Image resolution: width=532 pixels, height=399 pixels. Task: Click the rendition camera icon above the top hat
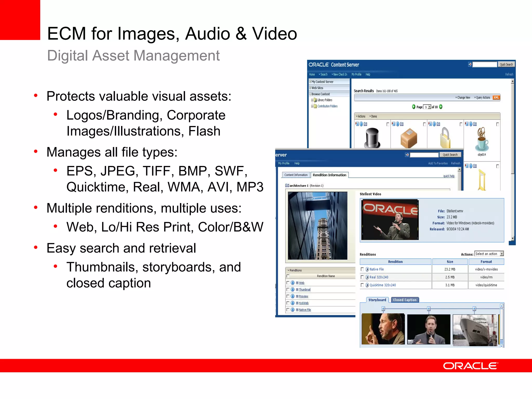[x=365, y=124]
